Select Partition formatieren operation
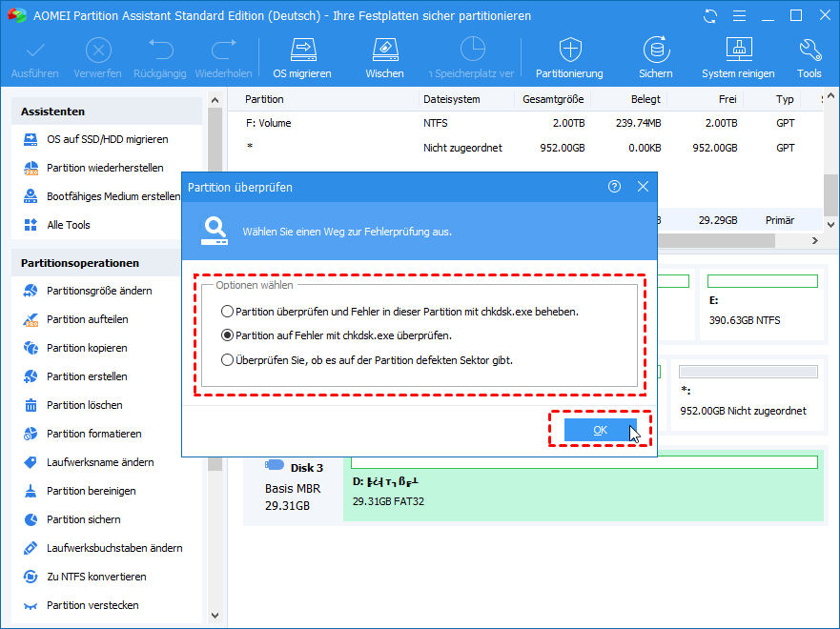 (x=83, y=434)
